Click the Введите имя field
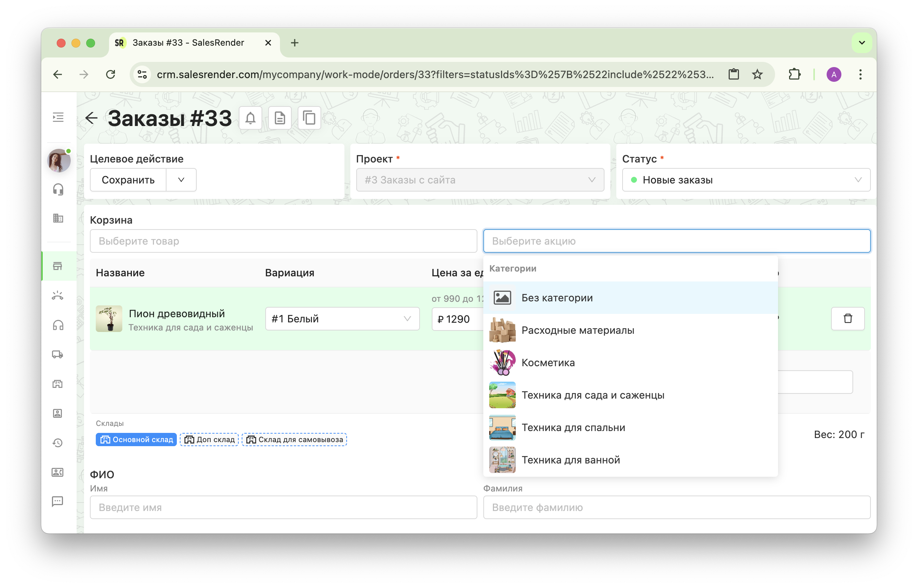Viewport: 918px width, 588px height. (x=284, y=507)
